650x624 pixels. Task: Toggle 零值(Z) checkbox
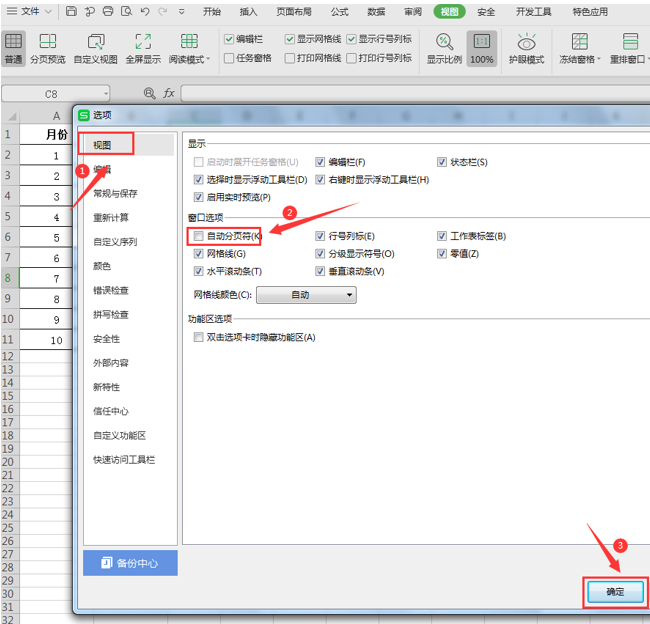(x=442, y=253)
